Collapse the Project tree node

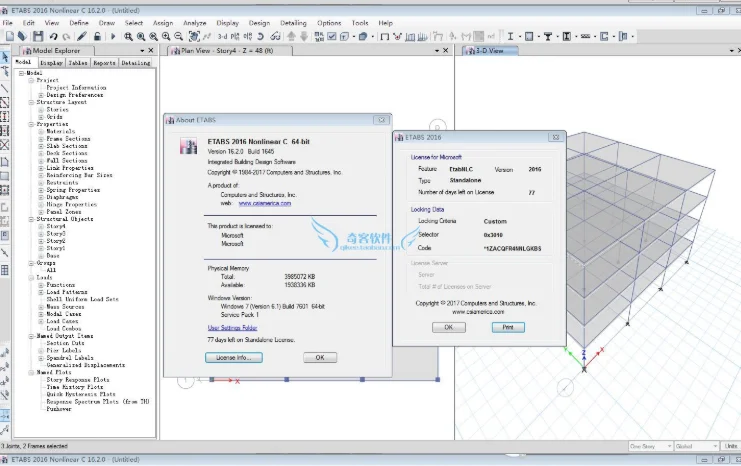[x=31, y=80]
